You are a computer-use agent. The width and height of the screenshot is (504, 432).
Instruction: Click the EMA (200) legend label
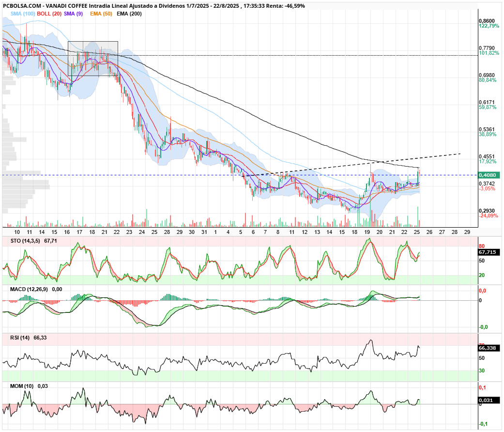129,14
